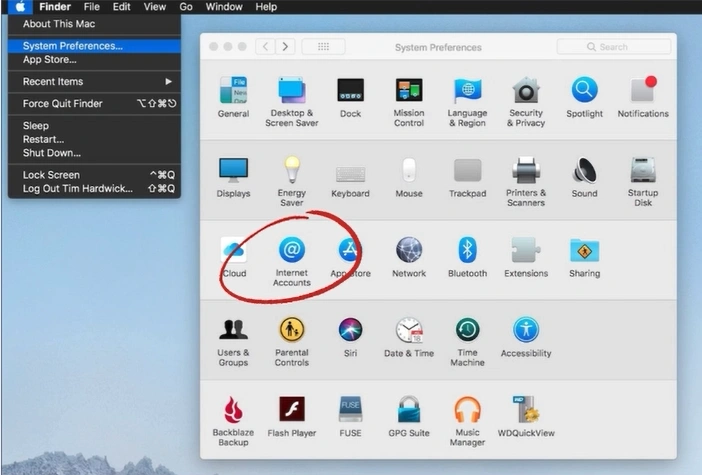Open Dock preferences
The image size is (702, 475).
[350, 97]
